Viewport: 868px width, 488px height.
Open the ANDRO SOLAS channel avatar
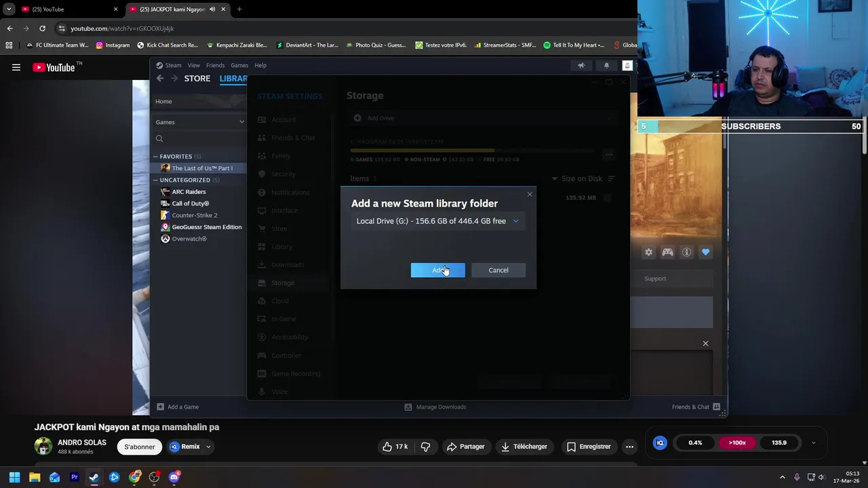click(x=43, y=446)
